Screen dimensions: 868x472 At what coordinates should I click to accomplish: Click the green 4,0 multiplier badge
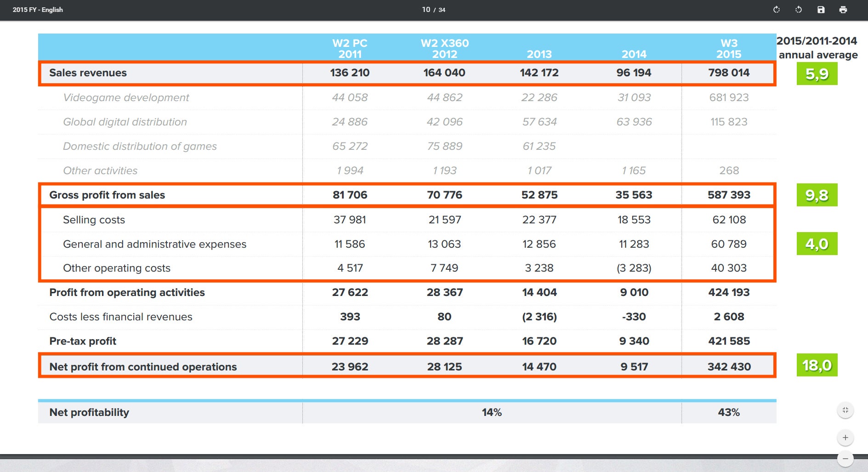coord(817,244)
